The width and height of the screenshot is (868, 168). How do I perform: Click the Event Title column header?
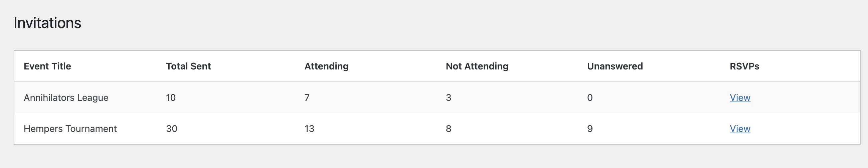(x=47, y=66)
